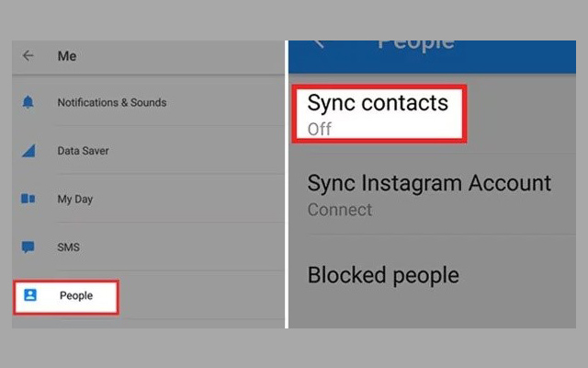588x368 pixels.
Task: Click the SMS chat bubble icon
Action: pos(28,247)
